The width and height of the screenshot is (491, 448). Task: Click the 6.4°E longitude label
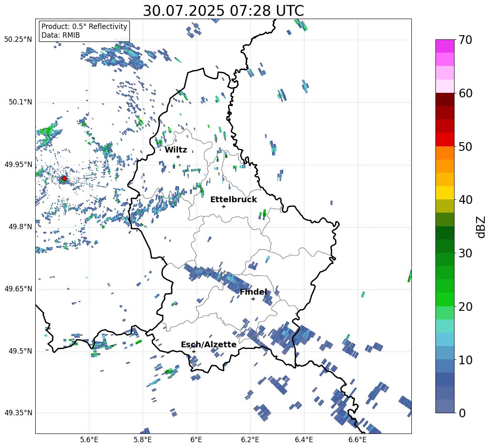pyautogui.click(x=304, y=440)
